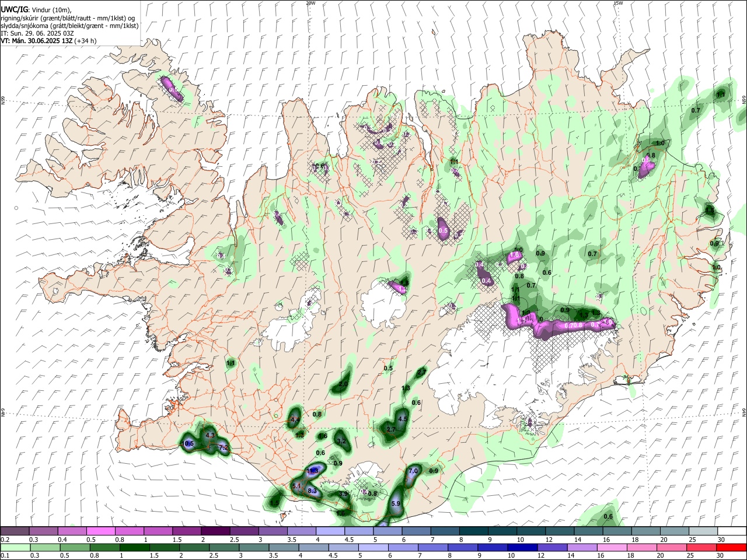
Task: Click the 2.0 rain value on the map
Action: coord(344,384)
